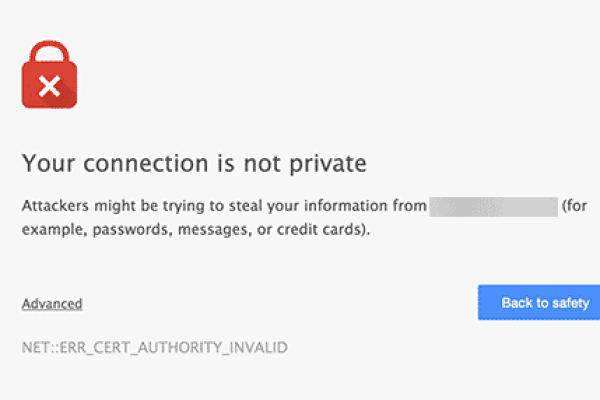Click the word "Attackers" in the warning text
600x400 pixels.
54,207
